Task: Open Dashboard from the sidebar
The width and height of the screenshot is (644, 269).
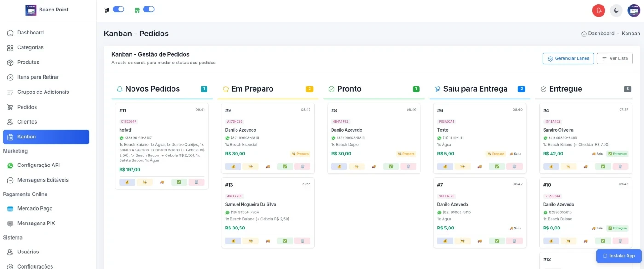Action: pyautogui.click(x=30, y=33)
